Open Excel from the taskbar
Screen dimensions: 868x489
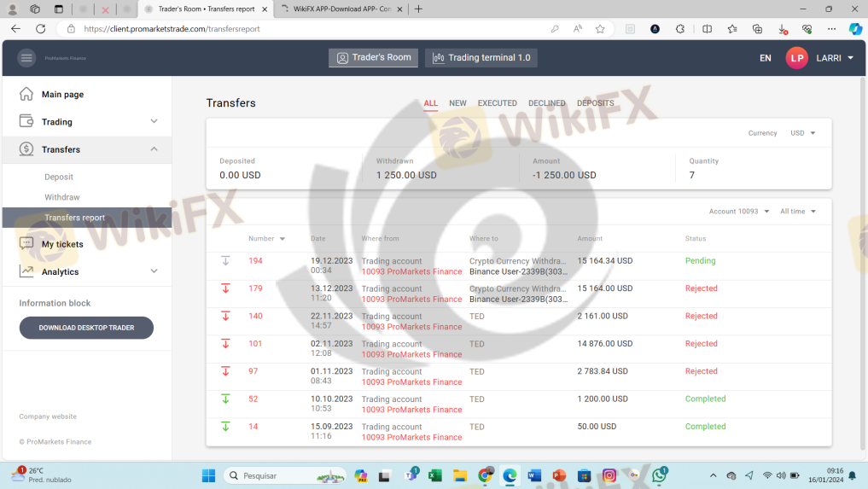click(x=434, y=475)
